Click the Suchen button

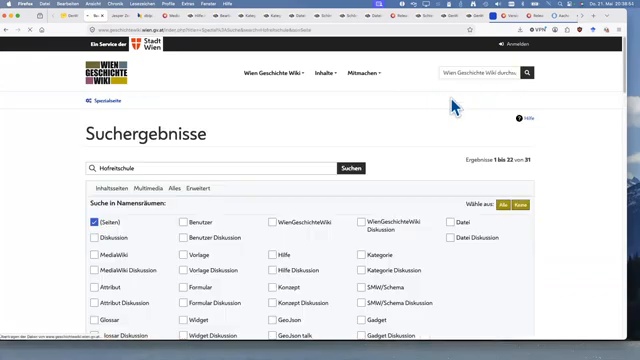coord(351,168)
